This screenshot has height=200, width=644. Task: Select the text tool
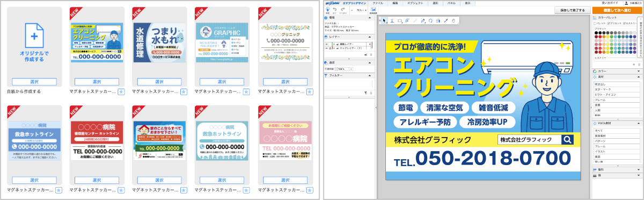tap(392, 20)
